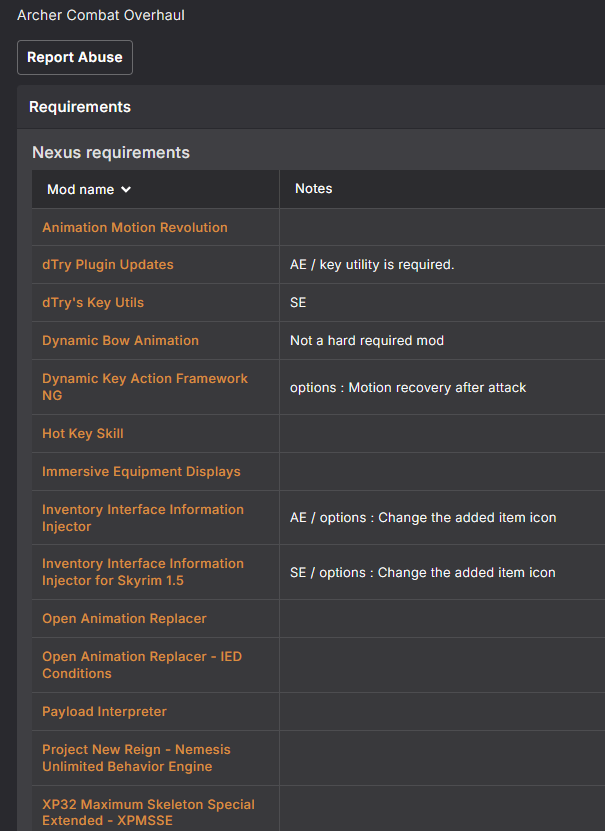
Task: Click note 'SE / options : Change the added item icon'
Action: tap(423, 572)
